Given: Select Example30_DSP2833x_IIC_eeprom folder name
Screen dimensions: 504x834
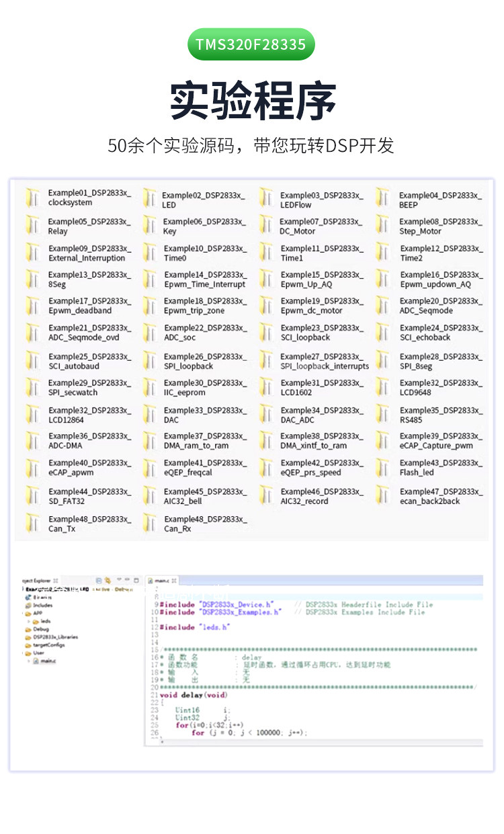Looking at the screenshot, I should (206, 388).
